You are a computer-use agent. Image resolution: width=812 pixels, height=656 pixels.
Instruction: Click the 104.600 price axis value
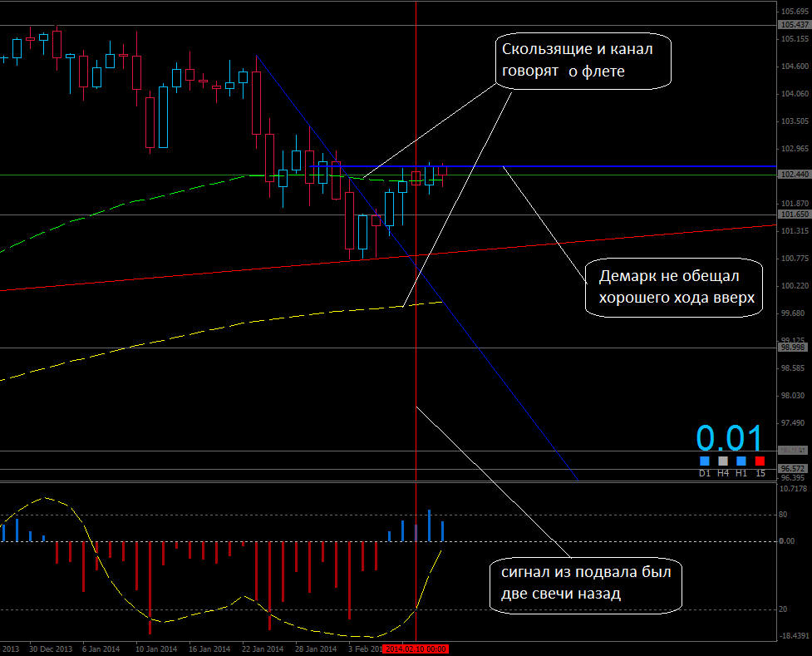point(795,67)
